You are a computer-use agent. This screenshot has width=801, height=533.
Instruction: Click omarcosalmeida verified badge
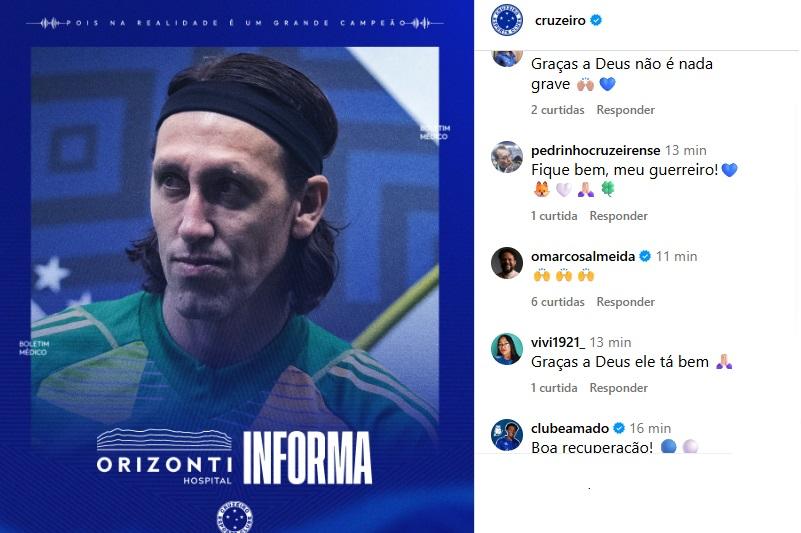(x=645, y=256)
